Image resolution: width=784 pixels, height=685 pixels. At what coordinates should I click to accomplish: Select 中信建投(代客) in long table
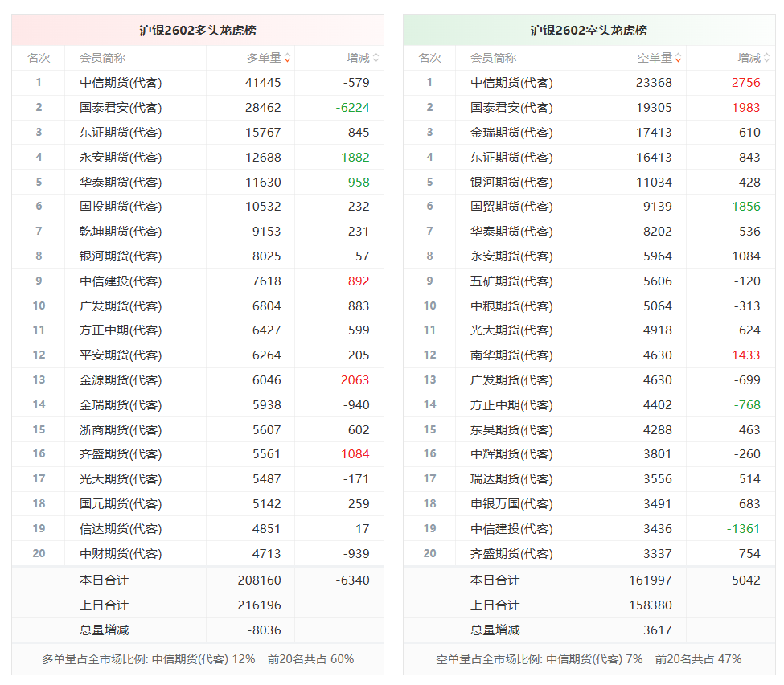(121, 281)
